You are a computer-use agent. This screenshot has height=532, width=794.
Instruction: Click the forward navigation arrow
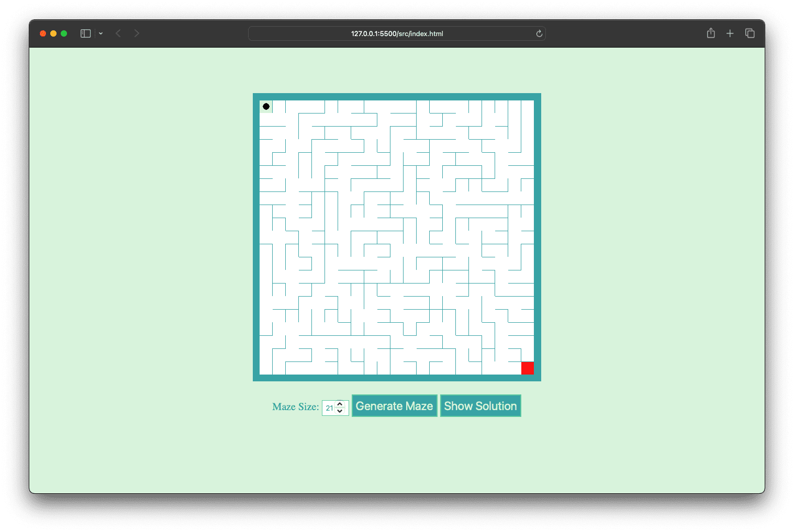(137, 33)
